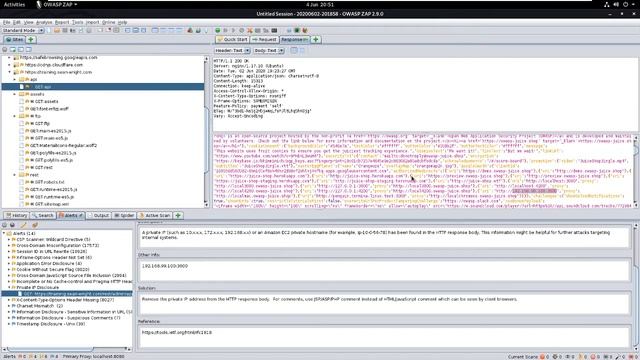This screenshot has width=640, height=360.
Task: Switch to the Request tab
Action: coord(264,40)
